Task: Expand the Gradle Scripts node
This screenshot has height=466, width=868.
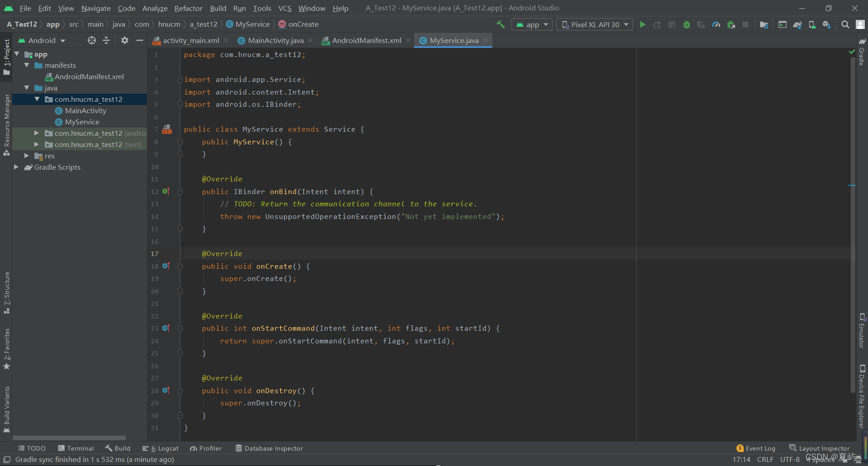Action: (x=16, y=167)
